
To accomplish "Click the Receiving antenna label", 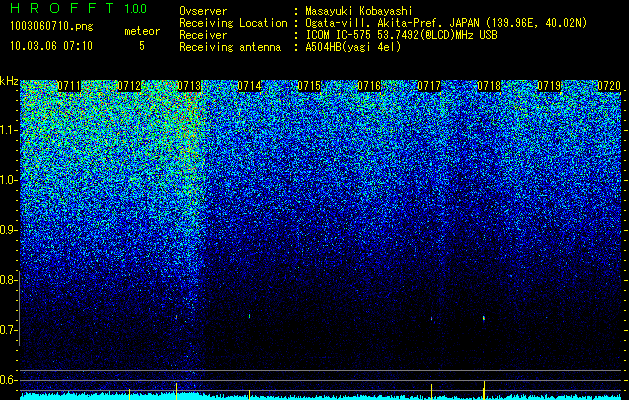I will pyautogui.click(x=230, y=47).
